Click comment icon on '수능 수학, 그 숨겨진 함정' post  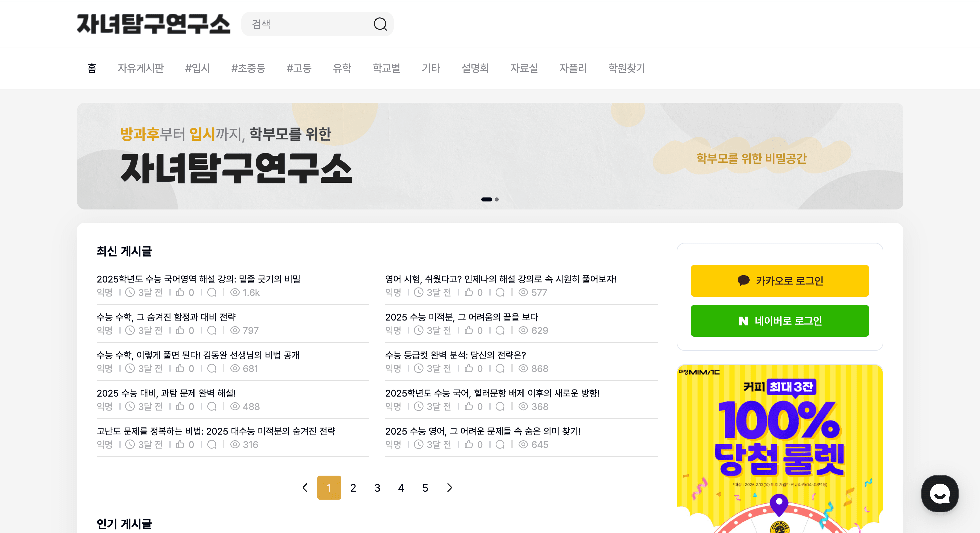pyautogui.click(x=212, y=331)
